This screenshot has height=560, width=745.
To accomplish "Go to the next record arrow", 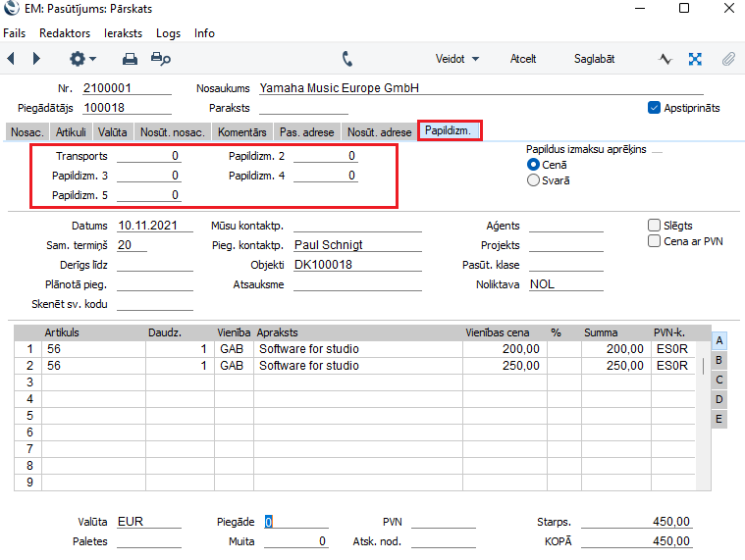I will [36, 59].
